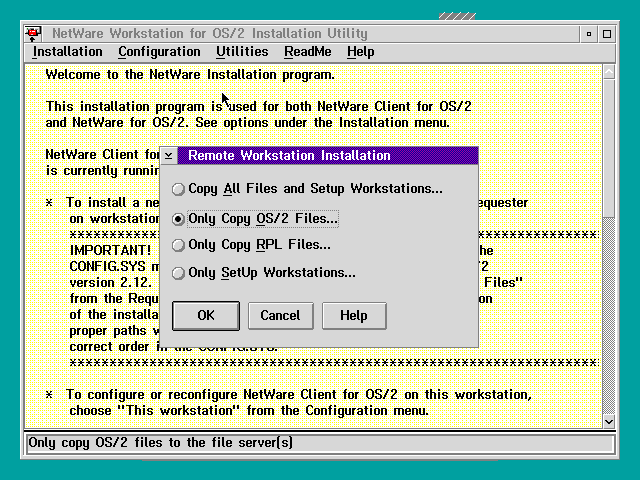This screenshot has height=480, width=640.
Task: Open the ReadMe menu
Action: 308,52
